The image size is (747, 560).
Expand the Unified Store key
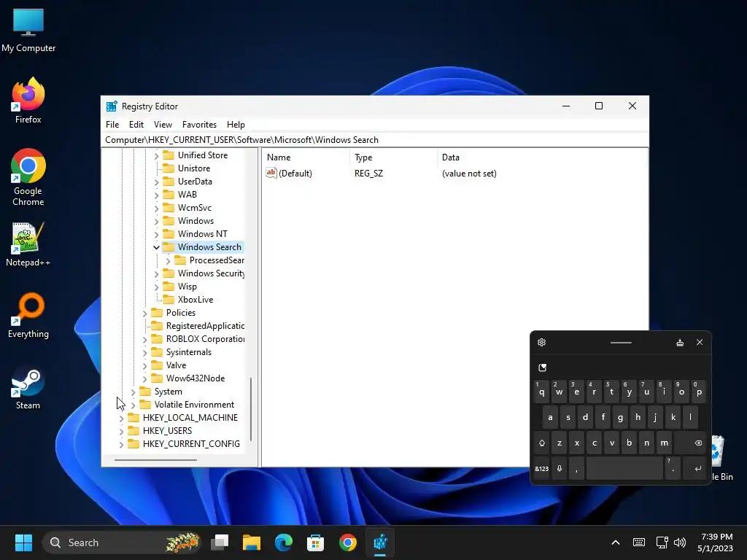point(156,156)
